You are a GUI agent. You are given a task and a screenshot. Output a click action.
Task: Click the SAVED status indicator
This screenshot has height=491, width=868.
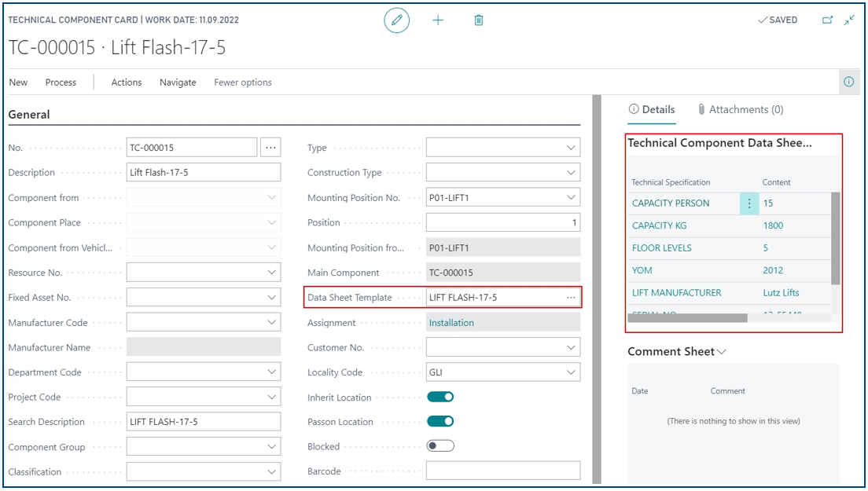(778, 20)
